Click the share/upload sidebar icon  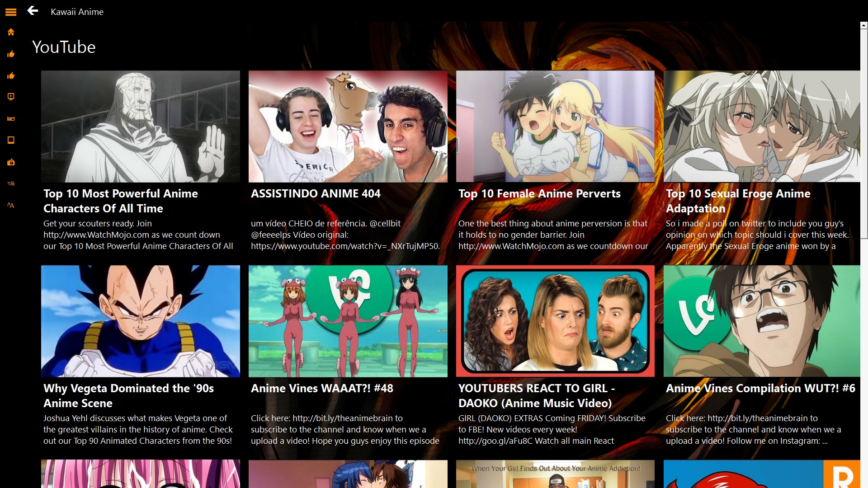11,162
